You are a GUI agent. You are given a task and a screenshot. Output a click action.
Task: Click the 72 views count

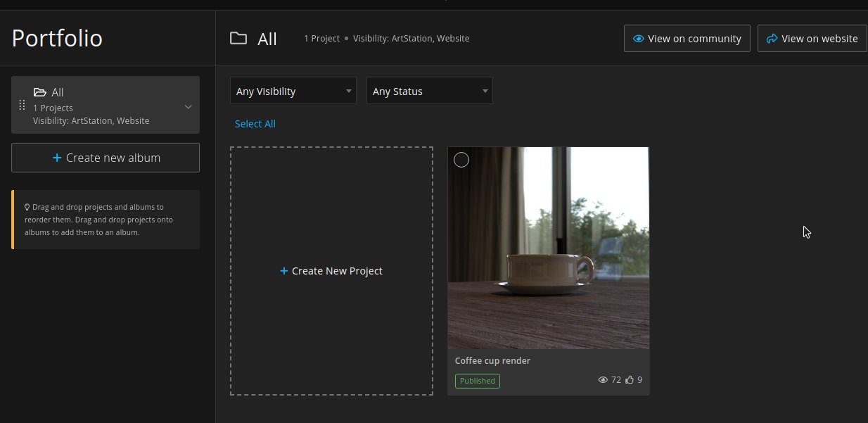tap(616, 380)
